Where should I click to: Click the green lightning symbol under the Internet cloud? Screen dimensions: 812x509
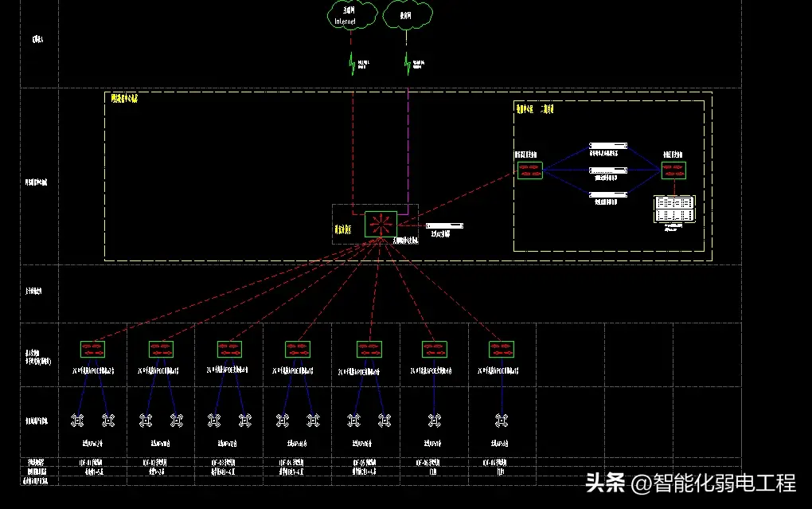click(352, 64)
